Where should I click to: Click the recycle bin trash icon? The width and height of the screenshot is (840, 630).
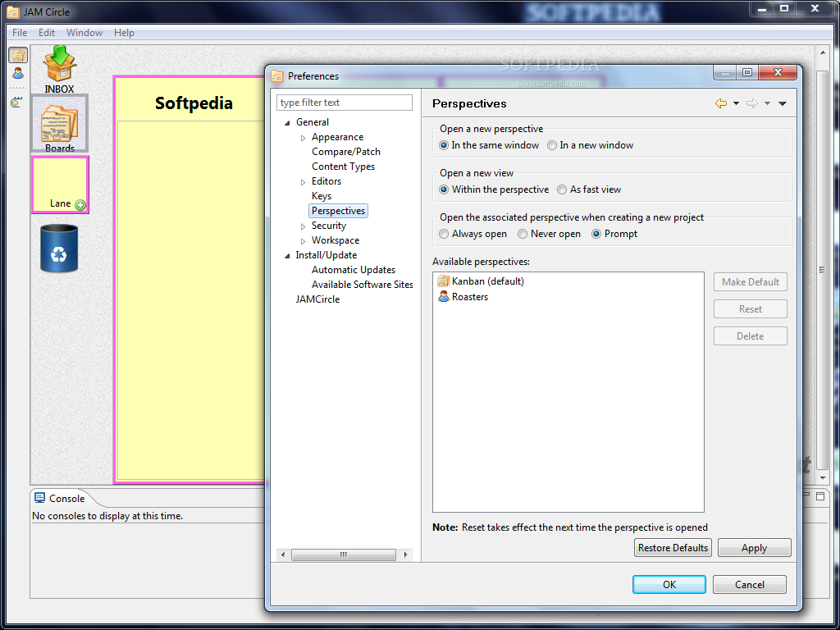[x=59, y=248]
